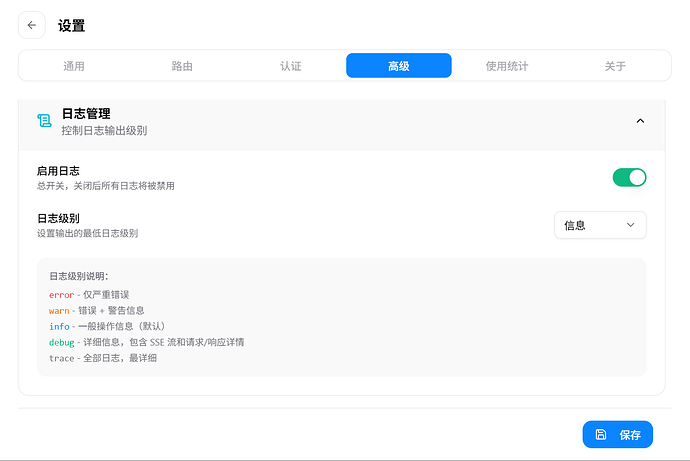This screenshot has width=690, height=461.
Task: Switch to the 关于 tab
Action: coord(615,66)
